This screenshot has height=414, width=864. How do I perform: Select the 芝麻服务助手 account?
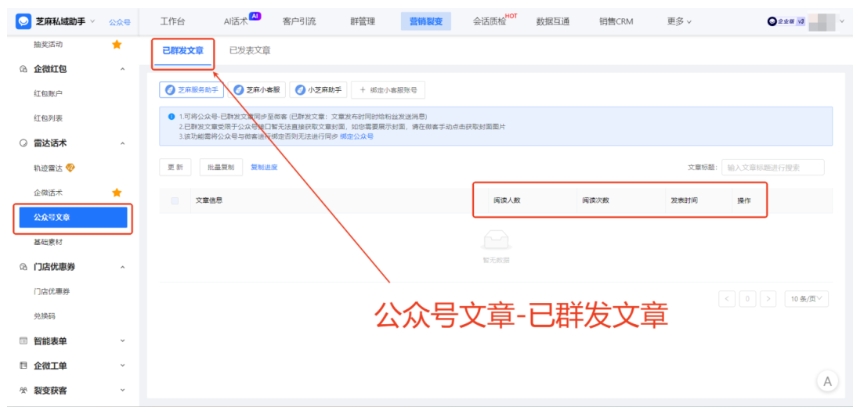tap(192, 90)
